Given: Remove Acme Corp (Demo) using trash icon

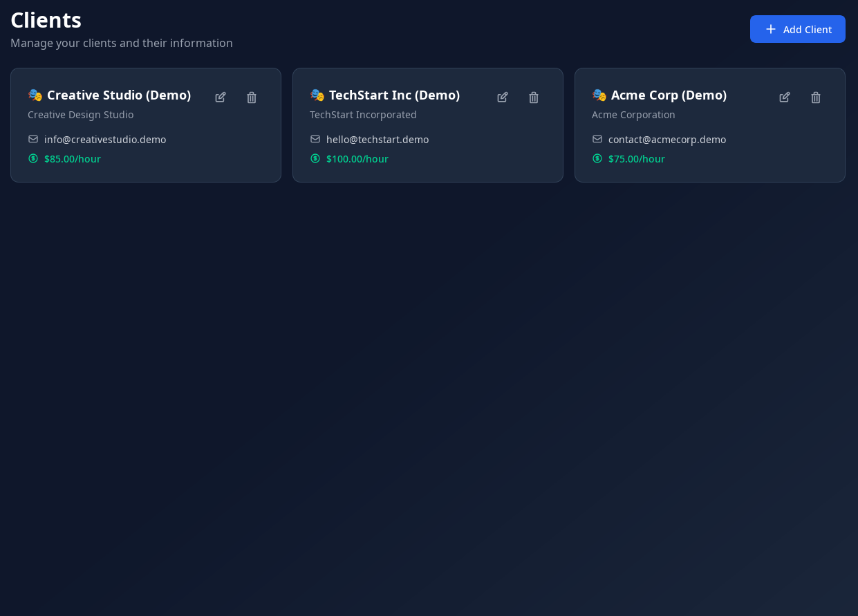Looking at the screenshot, I should pyautogui.click(x=816, y=97).
